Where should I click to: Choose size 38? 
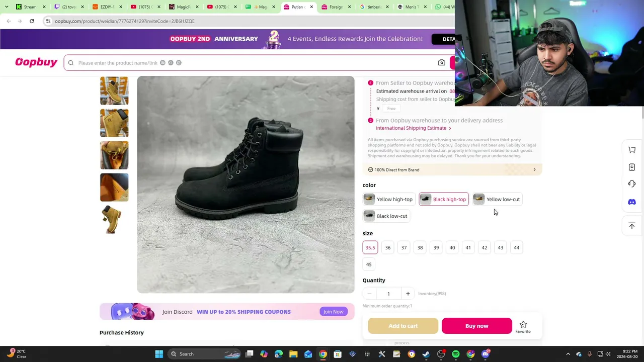click(x=420, y=247)
